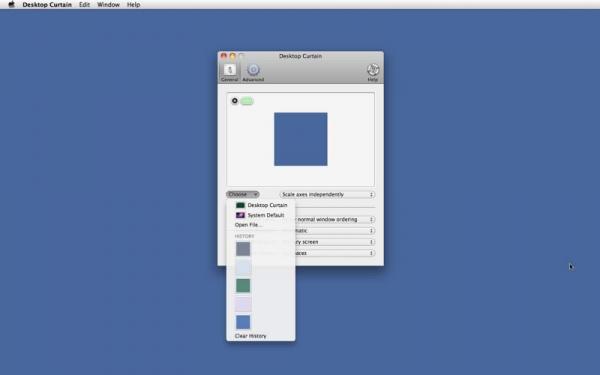Viewport: 600px width, 375px height.
Task: Switch to the Advanced preferences tab
Action: tap(253, 72)
